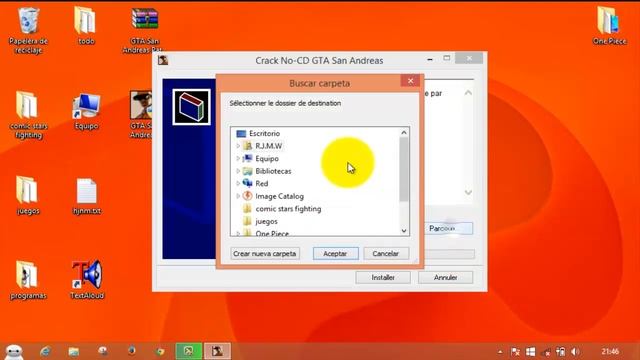This screenshot has height=360, width=640.
Task: Open the Papelera de reciclaje desktop icon
Action: (x=28, y=31)
